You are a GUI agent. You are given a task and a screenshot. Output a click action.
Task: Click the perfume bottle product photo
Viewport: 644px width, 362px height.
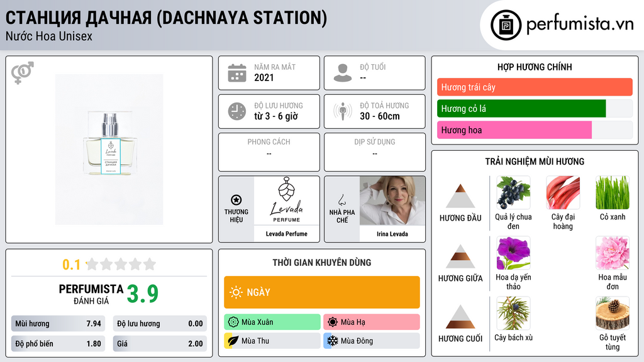[109, 150]
